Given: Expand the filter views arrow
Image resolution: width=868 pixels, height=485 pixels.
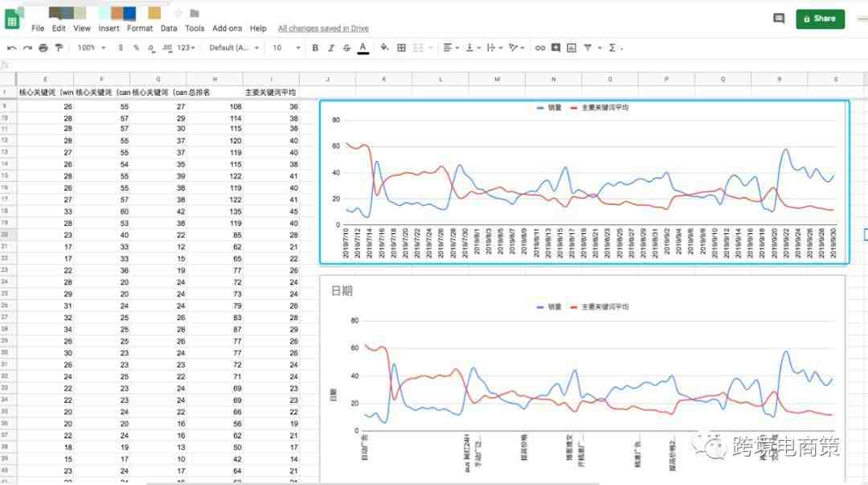Looking at the screenshot, I should [x=600, y=48].
